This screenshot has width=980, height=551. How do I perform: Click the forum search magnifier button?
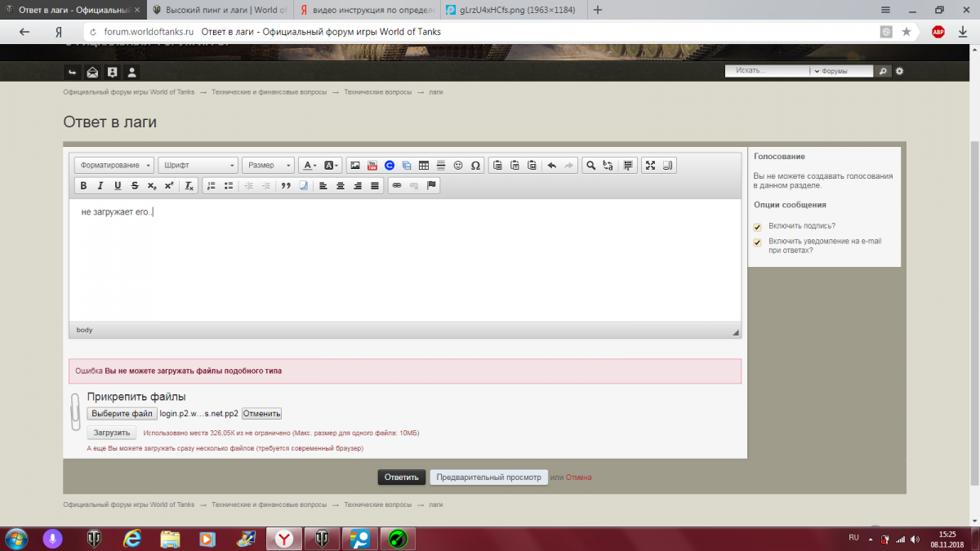[x=883, y=71]
